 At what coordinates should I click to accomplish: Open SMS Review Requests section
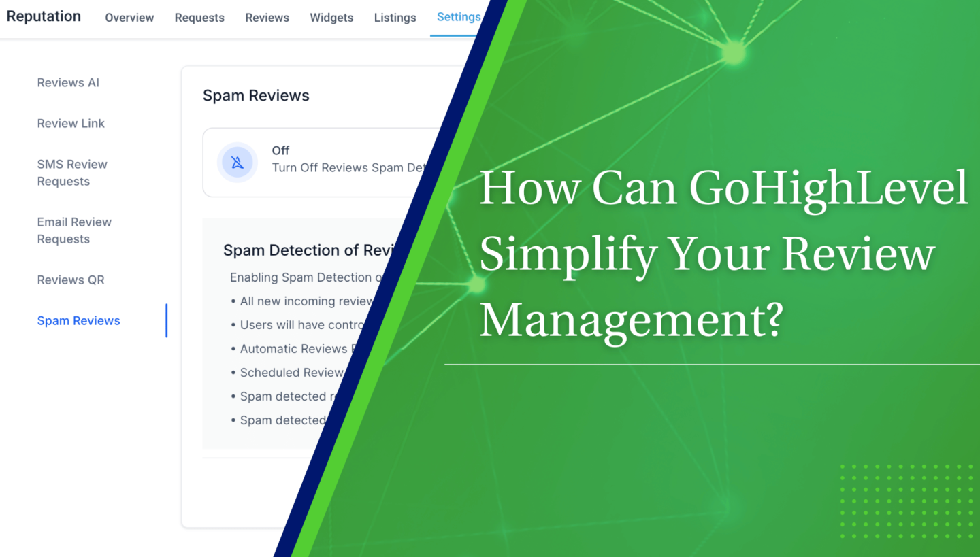[x=72, y=172]
